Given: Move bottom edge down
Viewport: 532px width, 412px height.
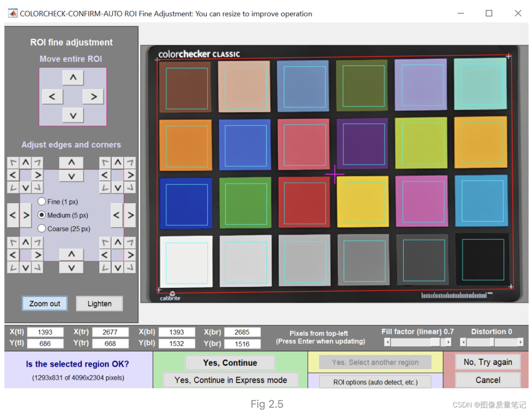Looking at the screenshot, I should click(71, 268).
